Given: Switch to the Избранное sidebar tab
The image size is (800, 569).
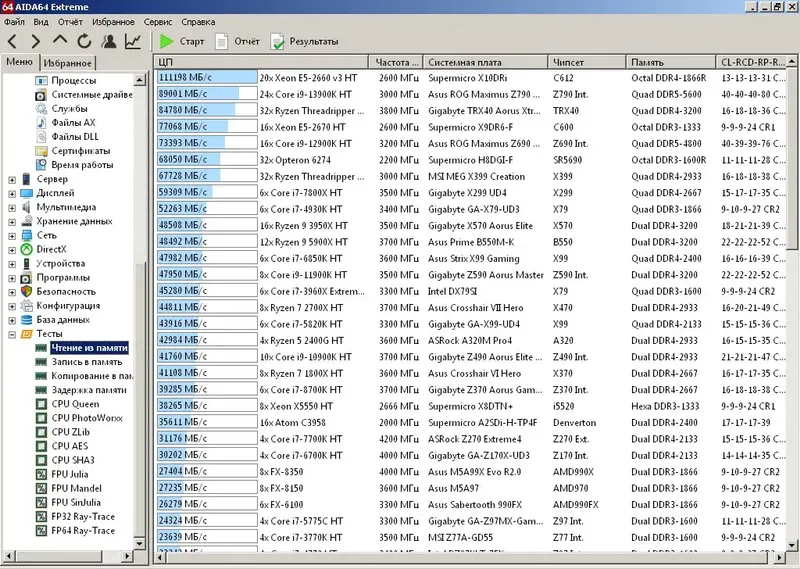Looking at the screenshot, I should [x=67, y=63].
